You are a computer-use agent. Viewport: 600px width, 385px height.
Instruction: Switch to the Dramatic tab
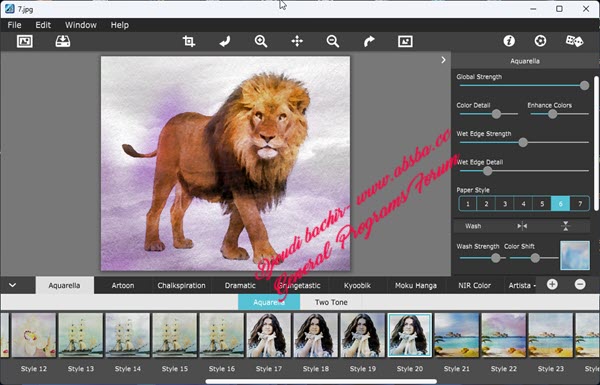(240, 285)
